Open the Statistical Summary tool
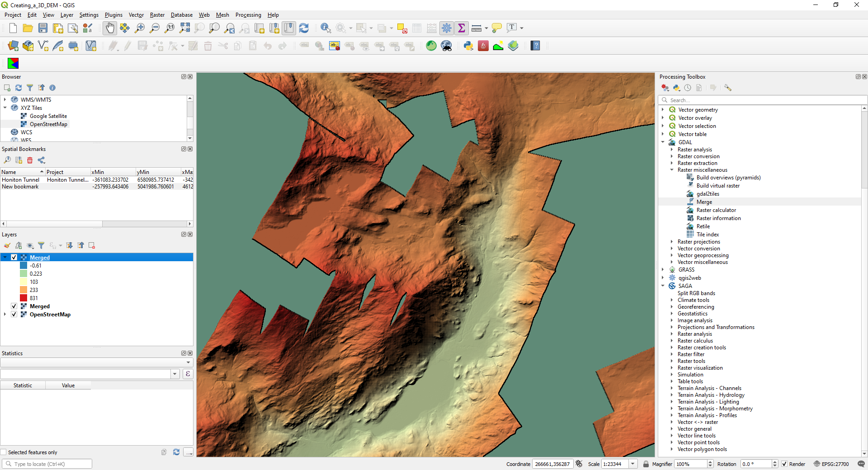The height and width of the screenshot is (470, 868). 461,28
